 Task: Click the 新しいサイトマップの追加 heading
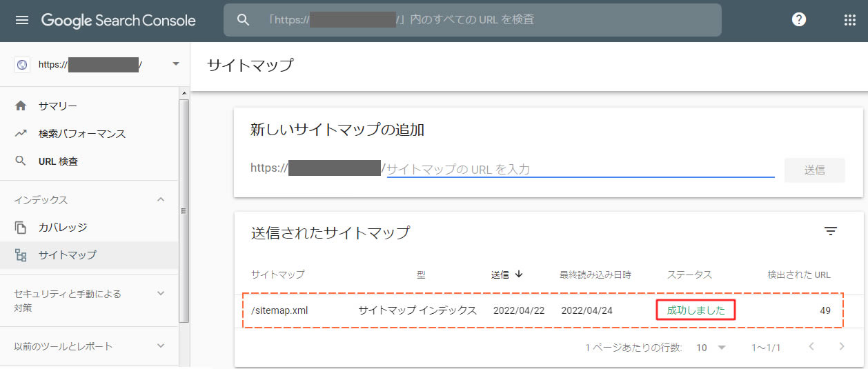(337, 129)
